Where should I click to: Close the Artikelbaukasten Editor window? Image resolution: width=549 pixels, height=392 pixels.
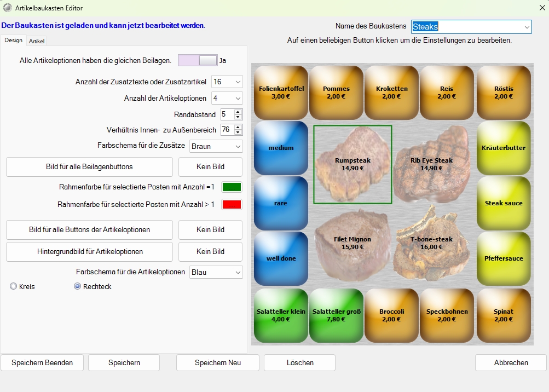542,8
